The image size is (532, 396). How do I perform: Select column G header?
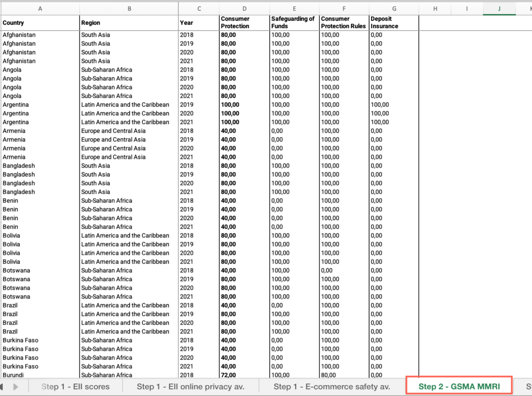394,9
